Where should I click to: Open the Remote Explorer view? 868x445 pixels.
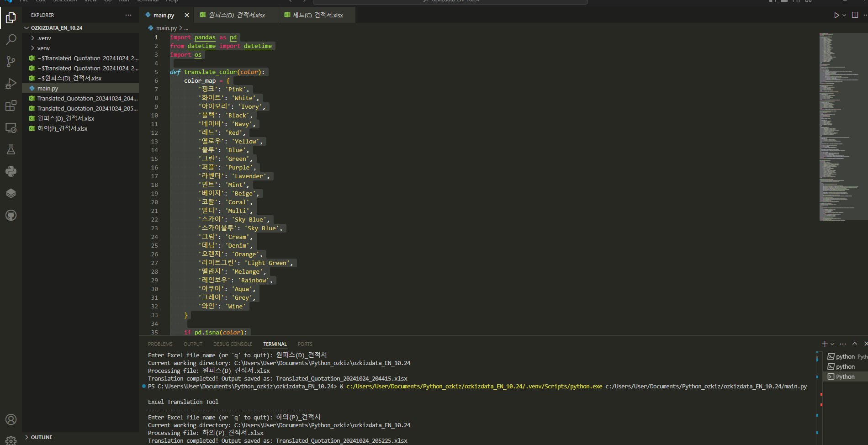coord(11,128)
